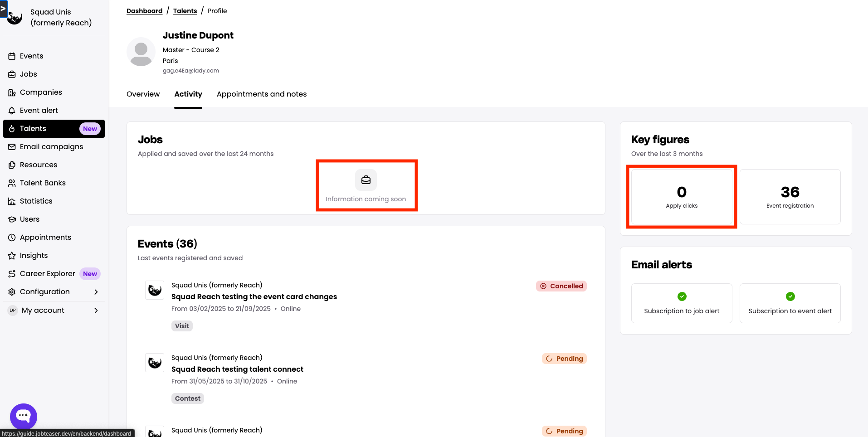Image resolution: width=868 pixels, height=437 pixels.
Task: Click the Event alert bell icon
Action: tap(12, 111)
